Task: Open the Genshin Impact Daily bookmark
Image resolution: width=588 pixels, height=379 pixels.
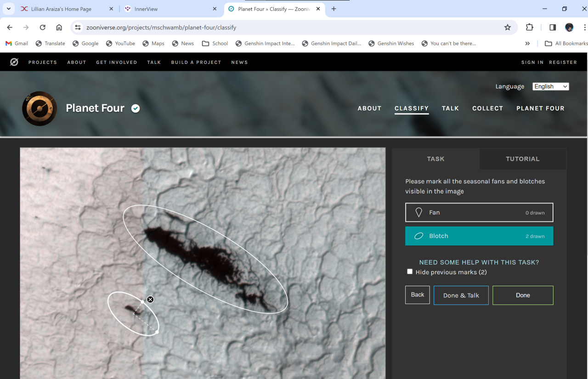Action: (x=332, y=43)
